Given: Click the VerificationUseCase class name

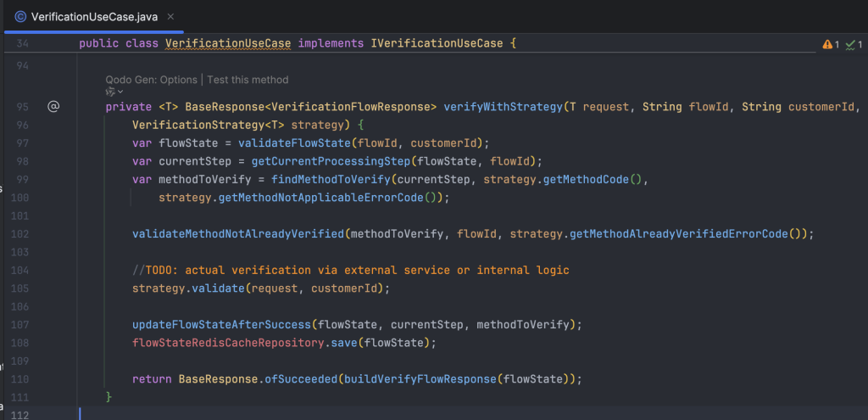Looking at the screenshot, I should (x=228, y=43).
